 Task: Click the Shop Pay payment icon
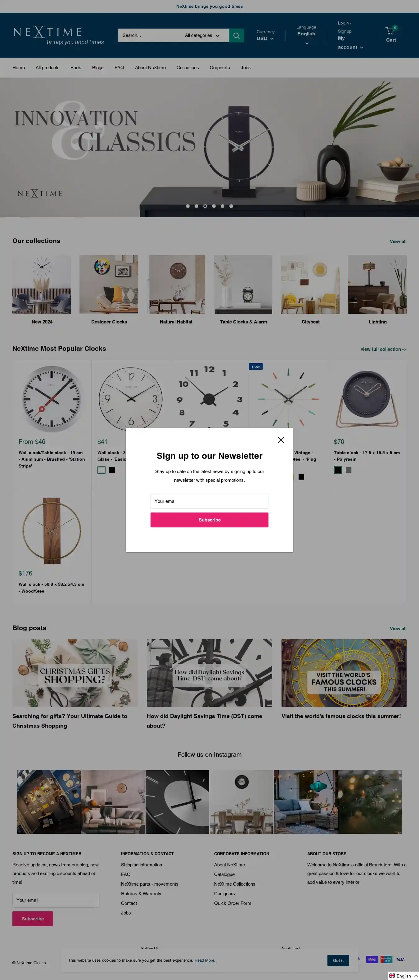coord(372,959)
